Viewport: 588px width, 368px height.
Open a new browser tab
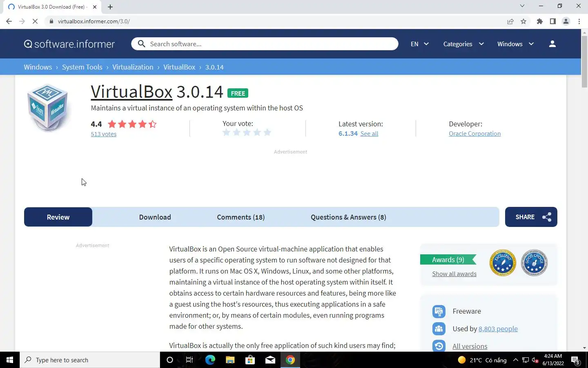point(110,7)
